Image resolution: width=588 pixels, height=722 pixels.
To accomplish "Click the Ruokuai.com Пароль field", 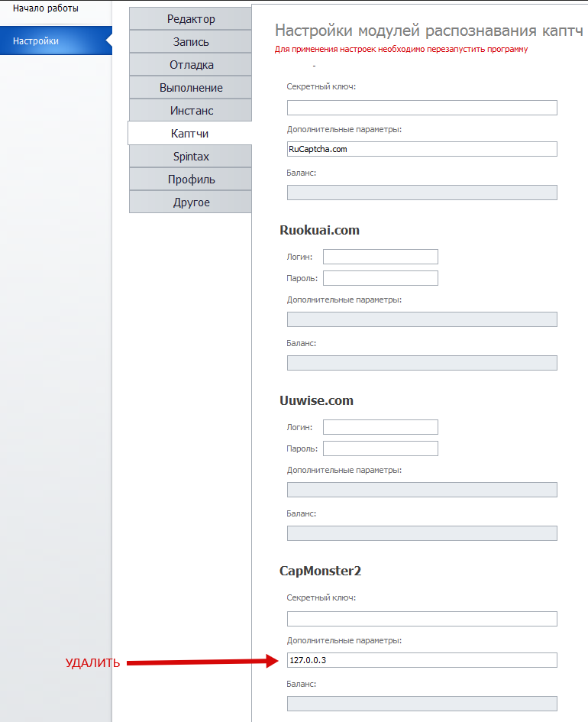I will coord(380,278).
